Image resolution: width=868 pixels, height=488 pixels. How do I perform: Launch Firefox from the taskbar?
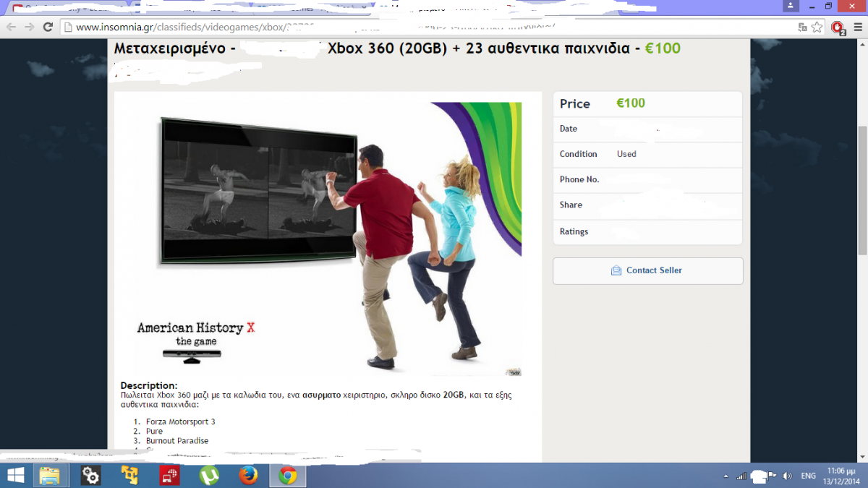(x=248, y=476)
